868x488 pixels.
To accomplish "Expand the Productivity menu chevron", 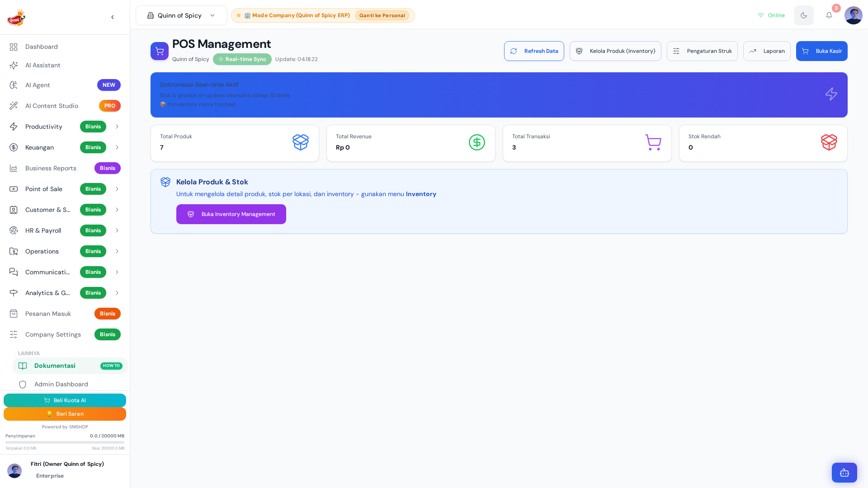I will tap(117, 127).
